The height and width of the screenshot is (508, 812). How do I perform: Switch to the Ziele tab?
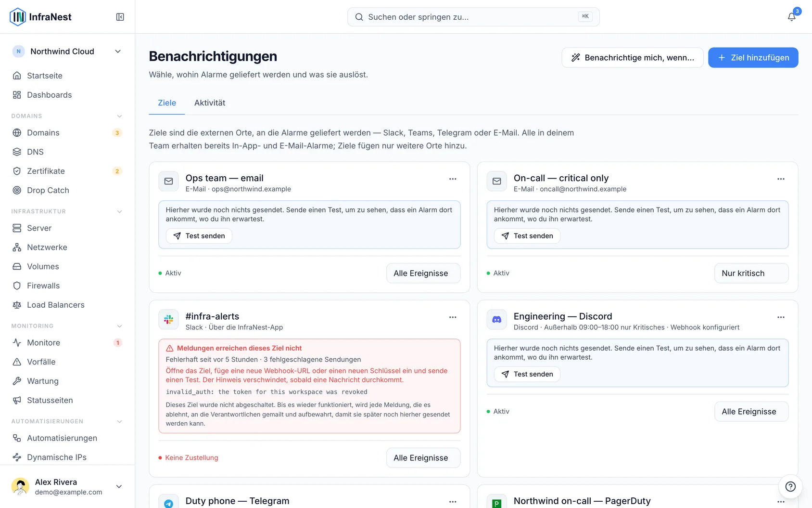pos(167,103)
